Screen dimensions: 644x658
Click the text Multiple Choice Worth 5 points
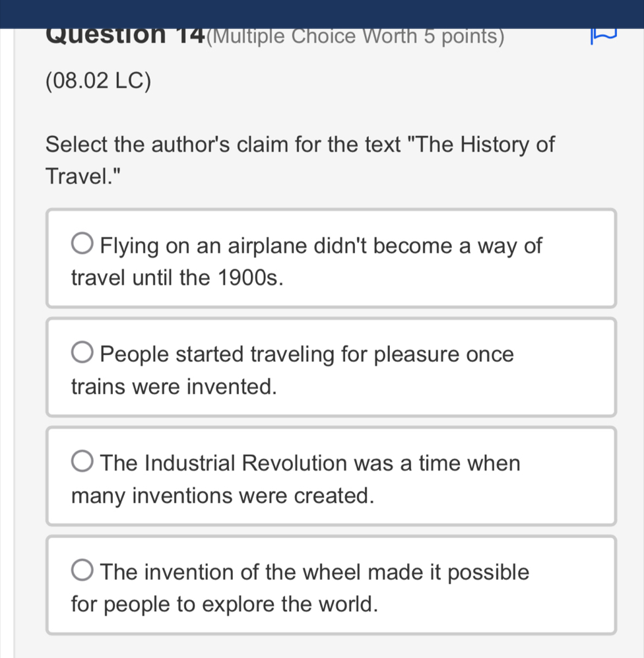[357, 36]
